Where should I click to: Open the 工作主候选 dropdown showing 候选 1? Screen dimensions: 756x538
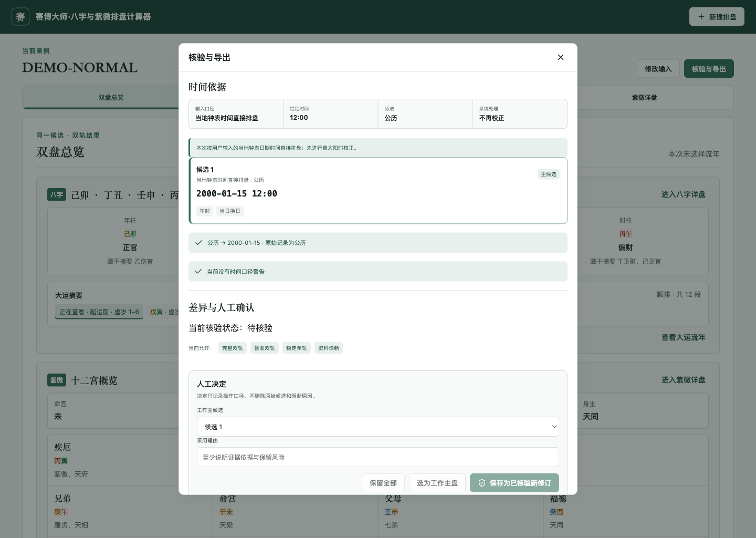378,427
